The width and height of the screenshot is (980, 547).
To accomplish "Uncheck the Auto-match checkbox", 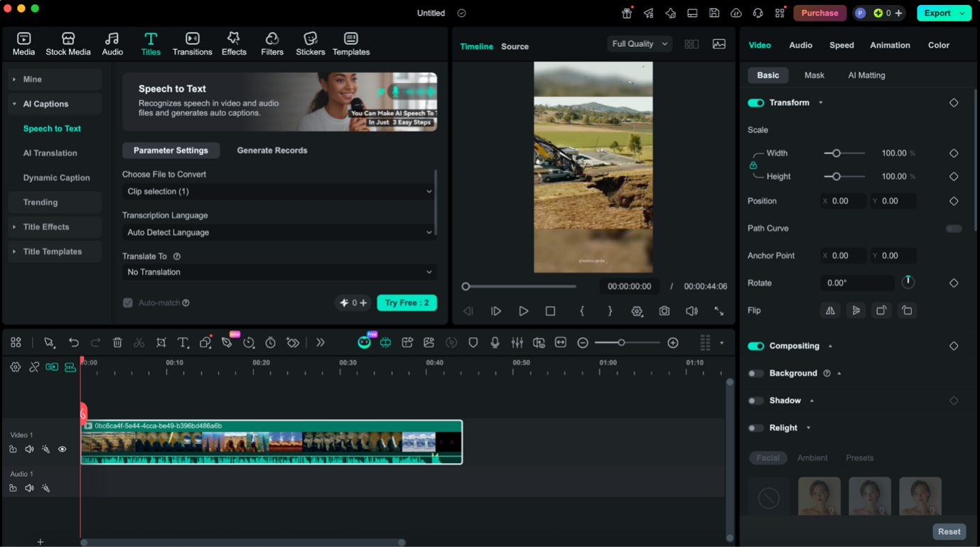I will [x=128, y=303].
